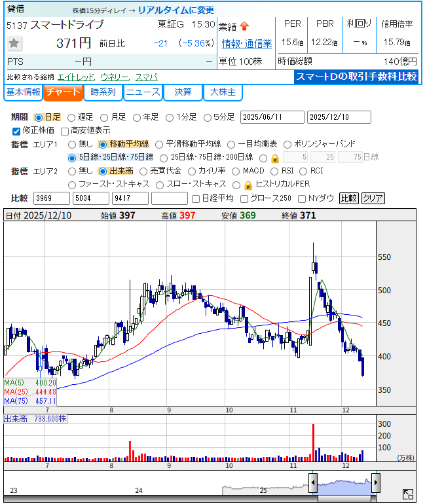Click the left handle of the range slider

313,483
